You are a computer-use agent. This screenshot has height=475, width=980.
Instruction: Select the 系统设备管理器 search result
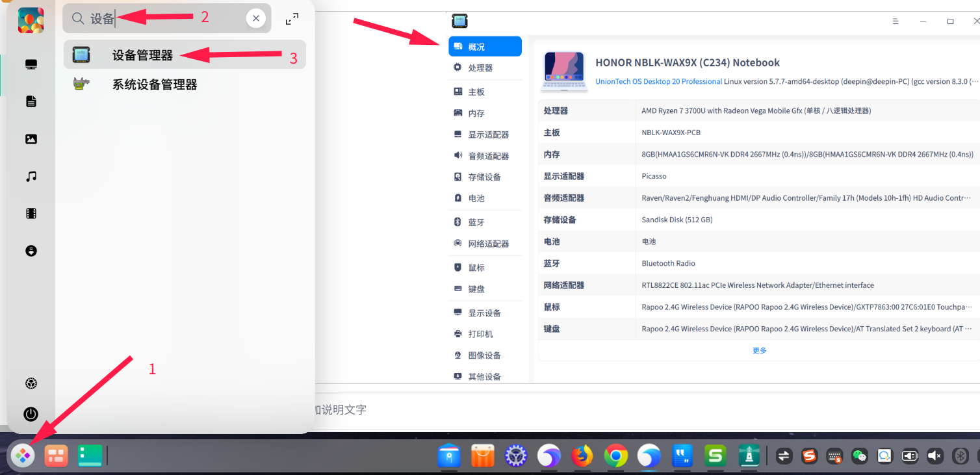pyautogui.click(x=185, y=84)
